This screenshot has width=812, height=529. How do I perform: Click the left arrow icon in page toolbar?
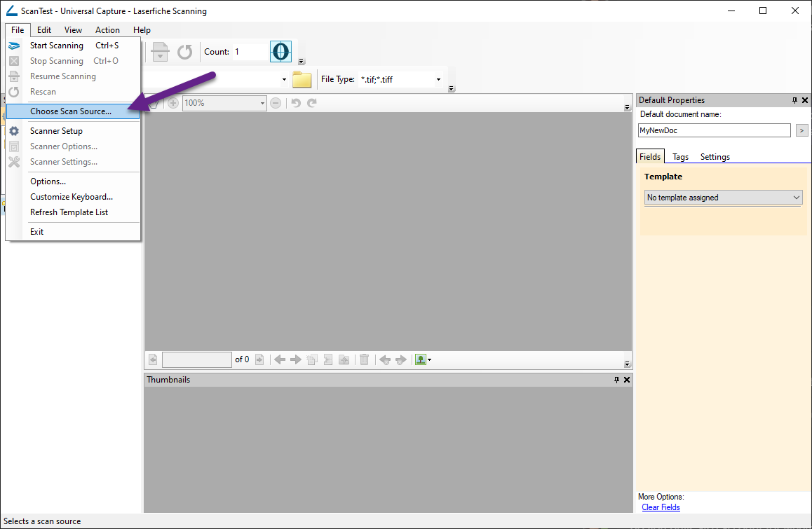(280, 359)
